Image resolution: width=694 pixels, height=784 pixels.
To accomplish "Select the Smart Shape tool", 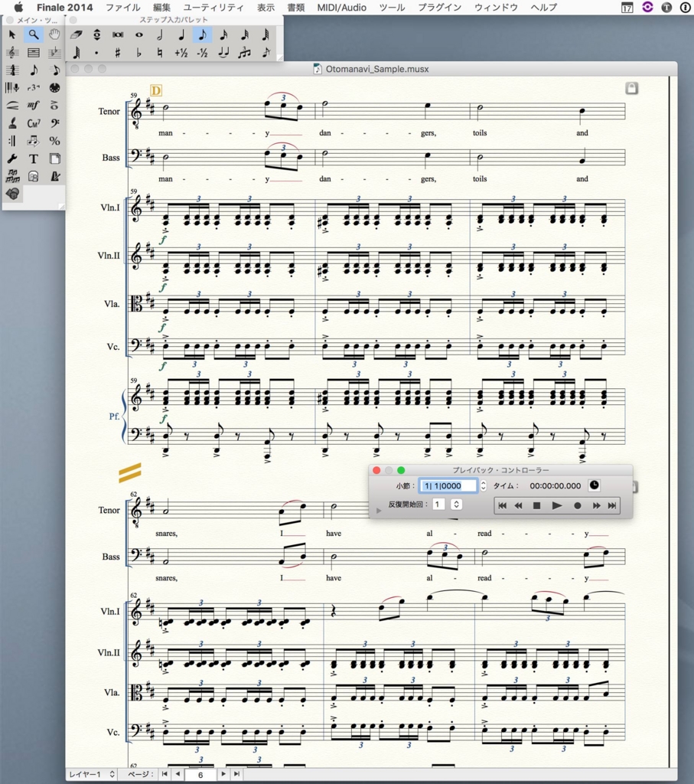I will point(12,106).
